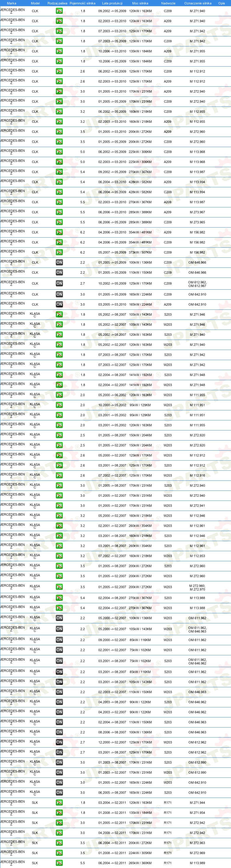Select production years 10.2000 -> 05.2002
This screenshot has width=231, height=868.
click(x=112, y=405)
